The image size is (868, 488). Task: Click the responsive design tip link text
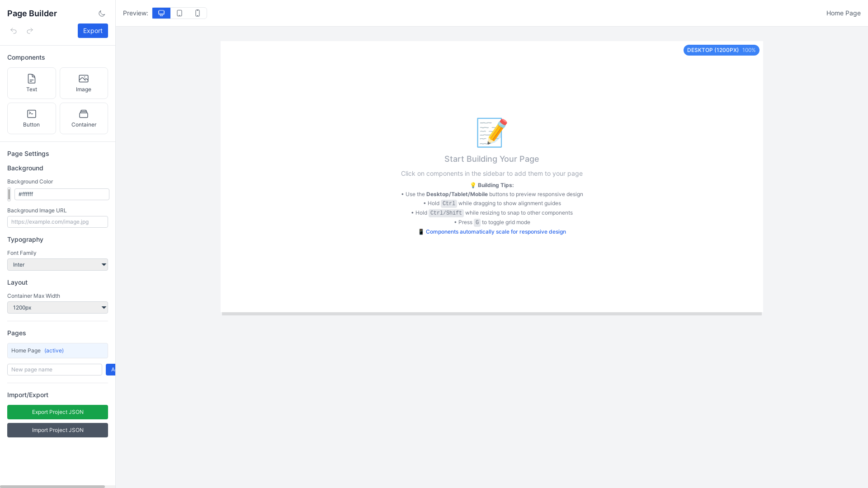tap(495, 232)
